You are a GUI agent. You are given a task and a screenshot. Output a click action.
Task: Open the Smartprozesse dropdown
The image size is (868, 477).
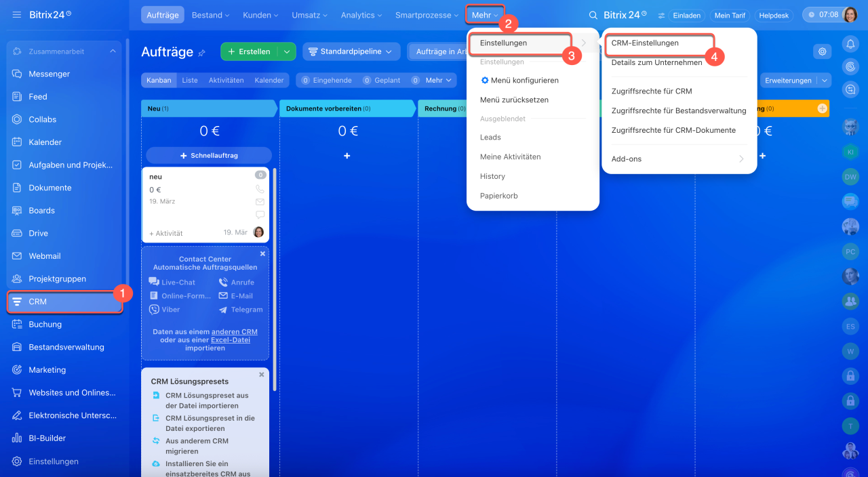(x=426, y=15)
